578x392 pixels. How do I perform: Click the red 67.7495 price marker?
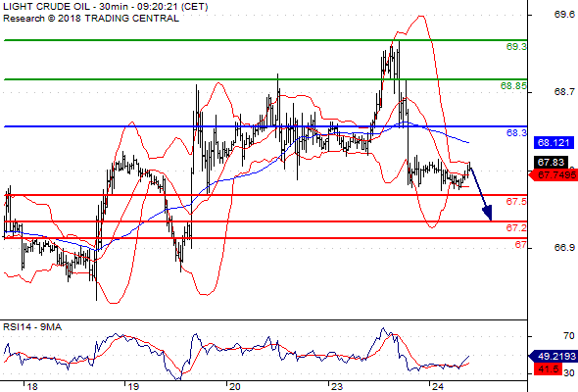coord(553,174)
